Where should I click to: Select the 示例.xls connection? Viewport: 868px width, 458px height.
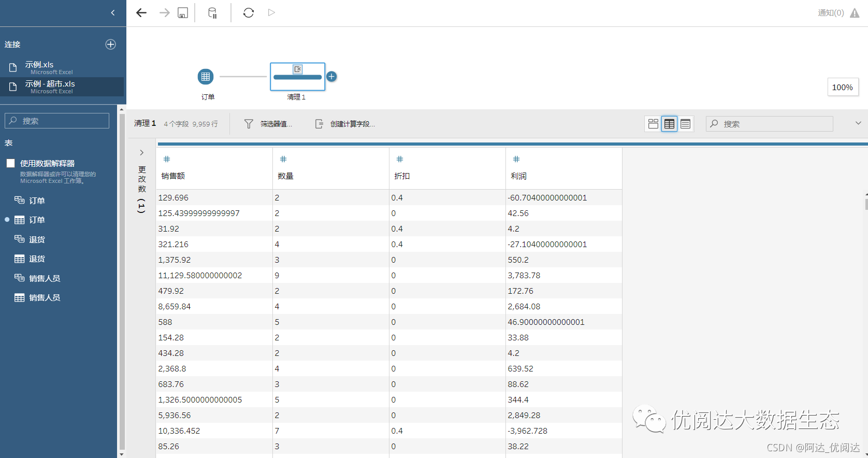coord(62,68)
